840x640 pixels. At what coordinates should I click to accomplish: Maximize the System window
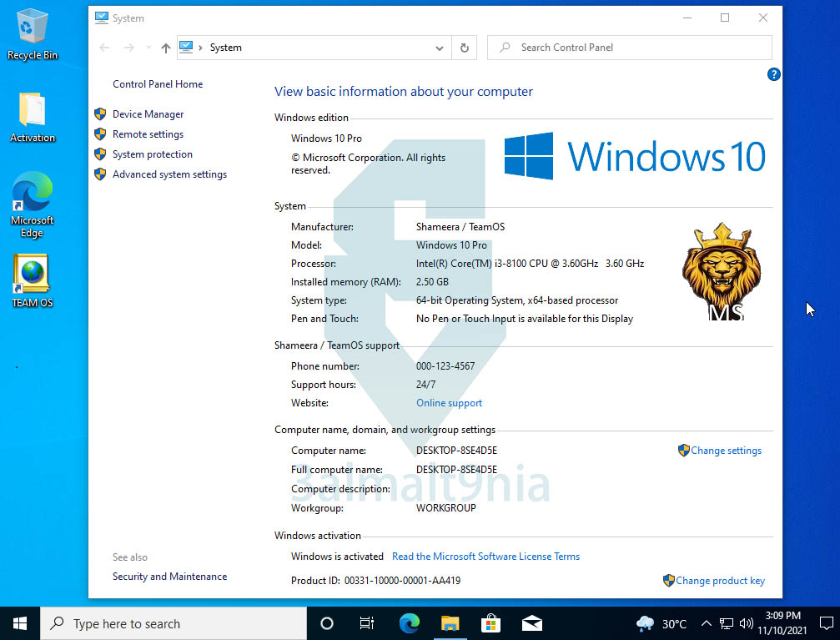725,18
